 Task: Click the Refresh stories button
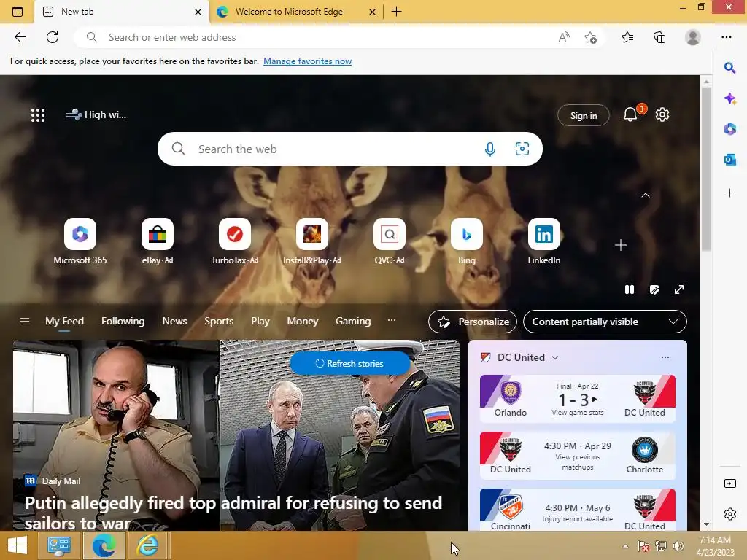click(x=349, y=363)
